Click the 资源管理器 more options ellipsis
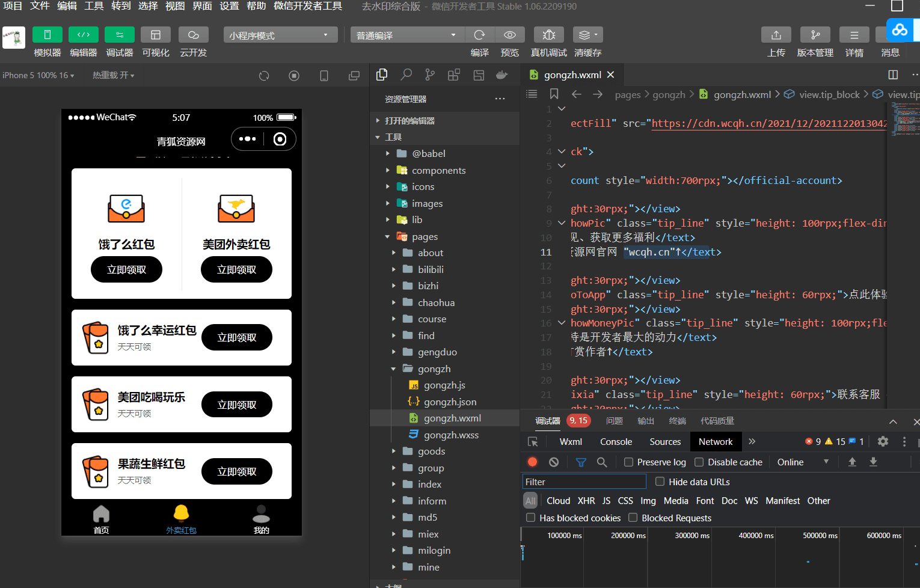Viewport: 920px width, 588px height. [x=500, y=99]
